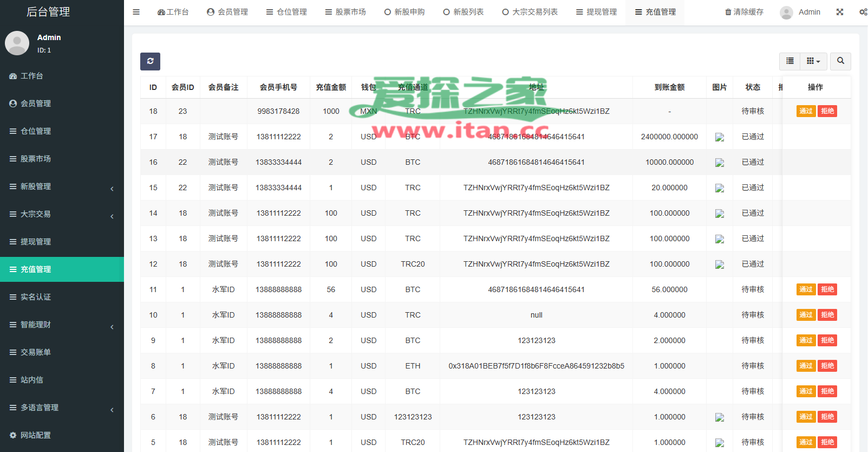Click 清除缓存 trash button

[x=744, y=12]
